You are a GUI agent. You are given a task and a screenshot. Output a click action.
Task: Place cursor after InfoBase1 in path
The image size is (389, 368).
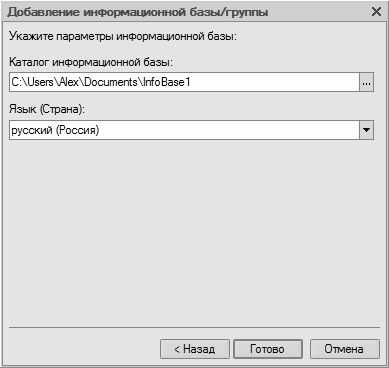(x=192, y=82)
